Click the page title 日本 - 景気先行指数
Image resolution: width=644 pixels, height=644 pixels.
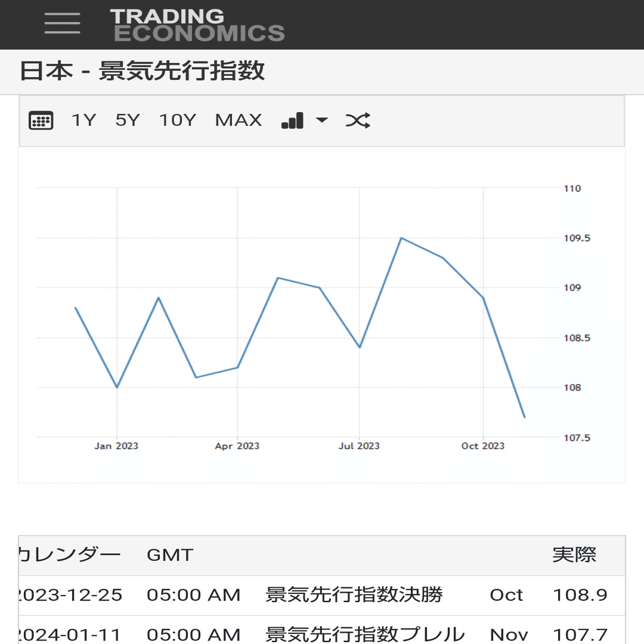click(142, 70)
